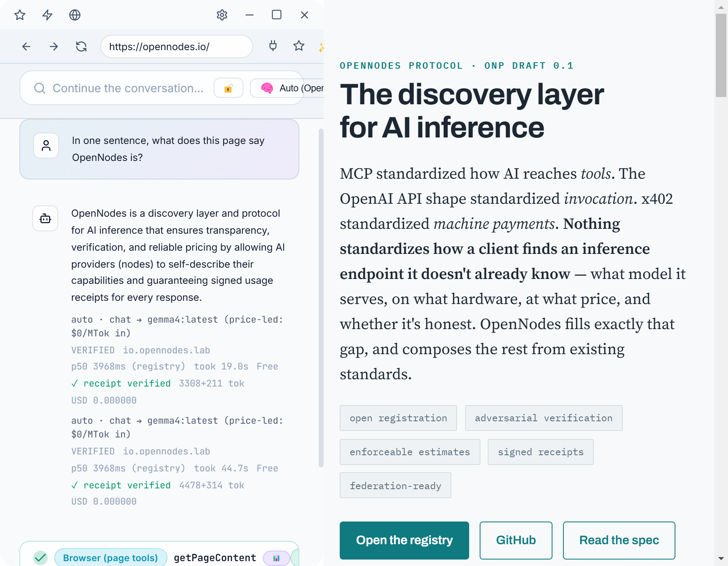Click the plug extension icon
Viewport: 728px width, 566px height.
(x=273, y=46)
